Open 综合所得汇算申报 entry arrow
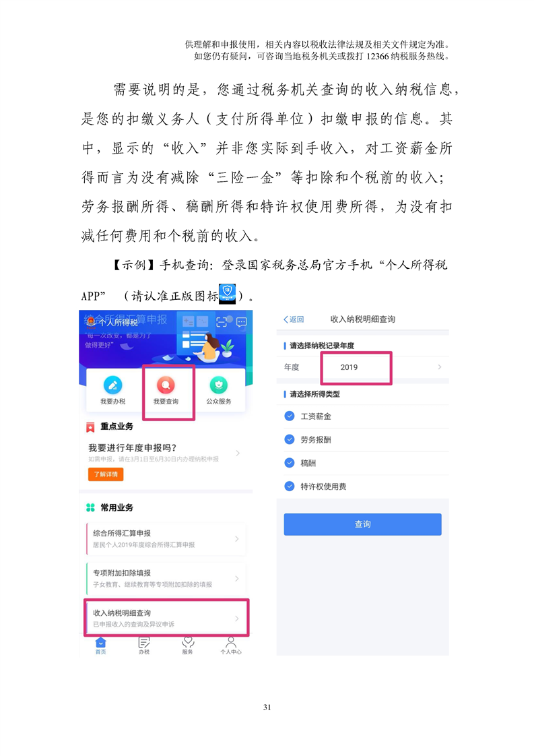Image resolution: width=534 pixels, height=756 pixels. pyautogui.click(x=236, y=538)
